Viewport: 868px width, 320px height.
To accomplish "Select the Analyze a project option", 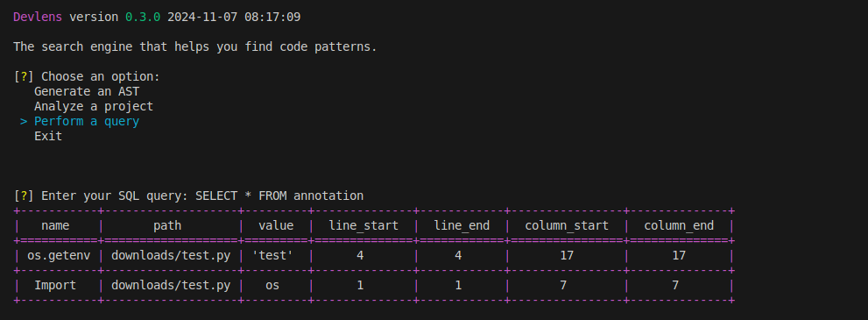I will pyautogui.click(x=94, y=106).
